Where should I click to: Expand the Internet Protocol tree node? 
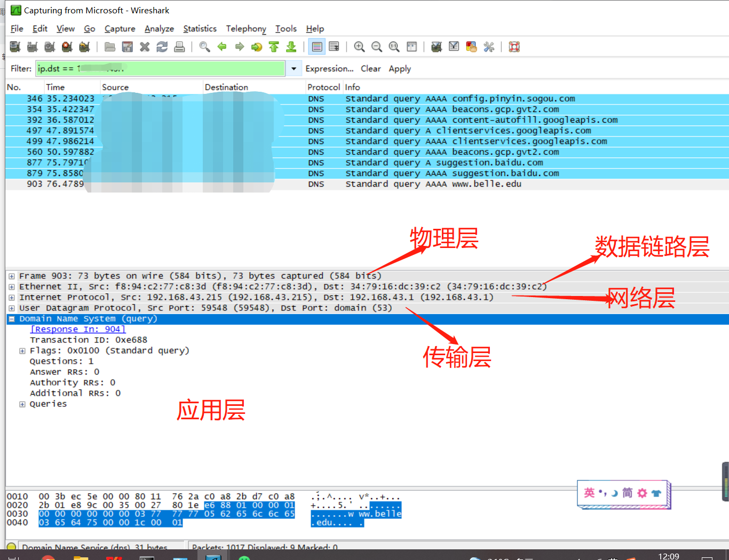(x=12, y=298)
